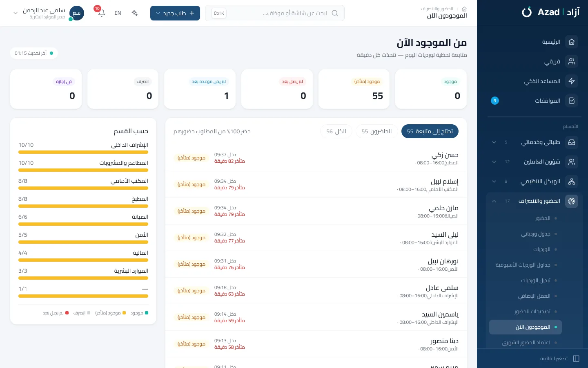The image size is (588, 368).
Task: Click the فريقي team sidebar icon
Action: click(572, 61)
